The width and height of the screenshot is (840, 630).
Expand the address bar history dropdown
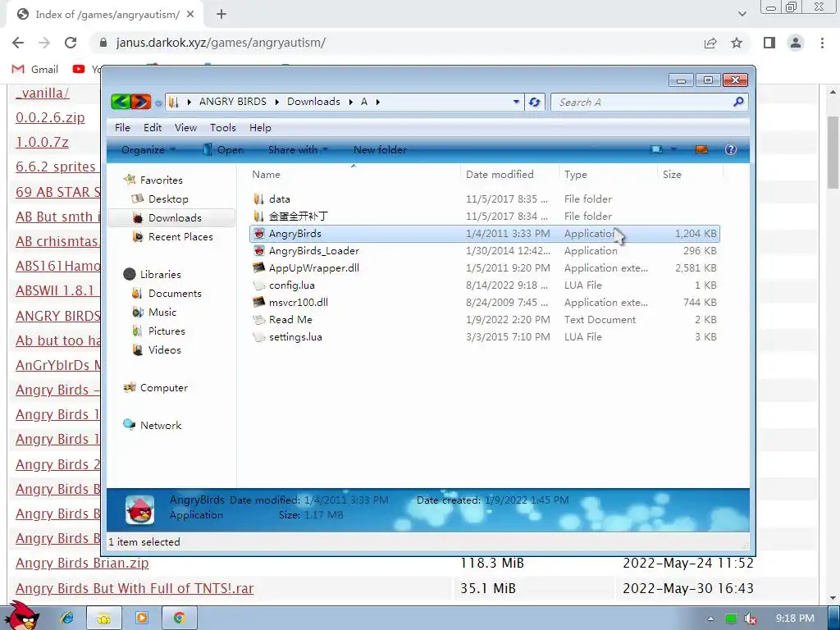(517, 102)
